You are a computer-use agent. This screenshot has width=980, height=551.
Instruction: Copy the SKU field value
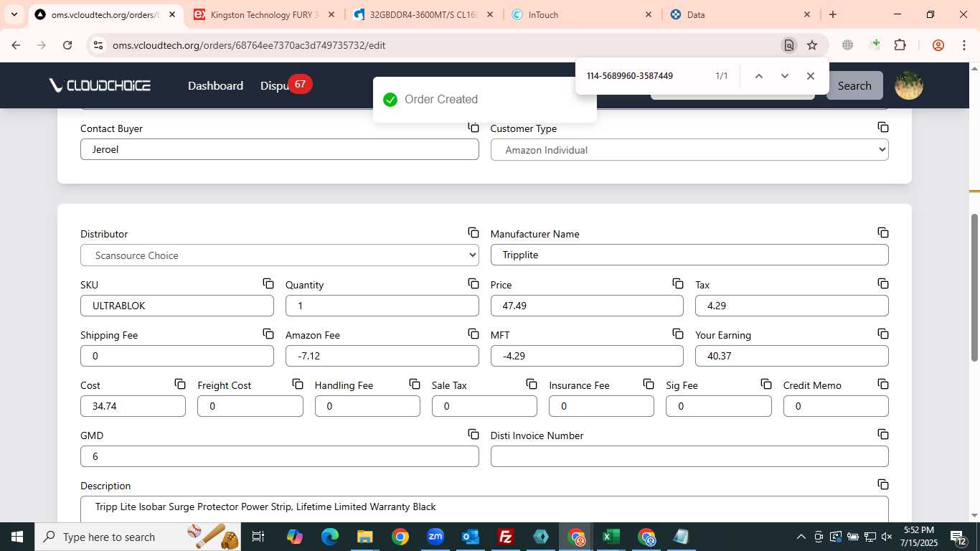click(268, 284)
